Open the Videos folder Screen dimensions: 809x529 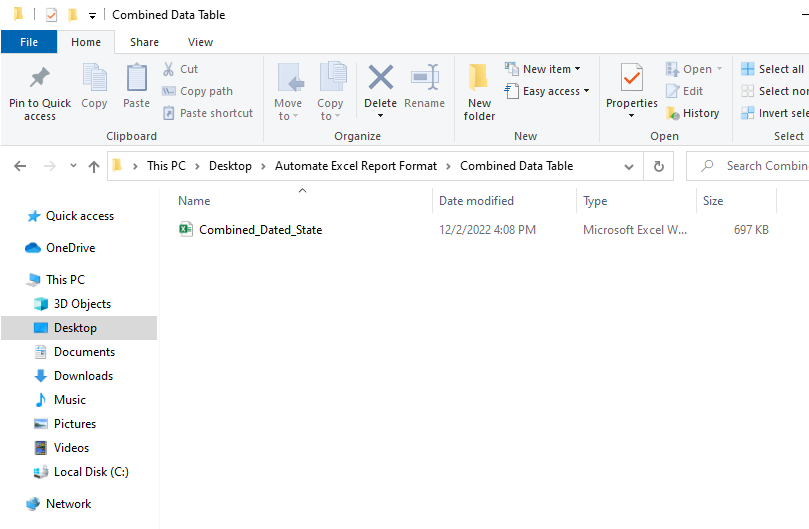pyautogui.click(x=62, y=448)
